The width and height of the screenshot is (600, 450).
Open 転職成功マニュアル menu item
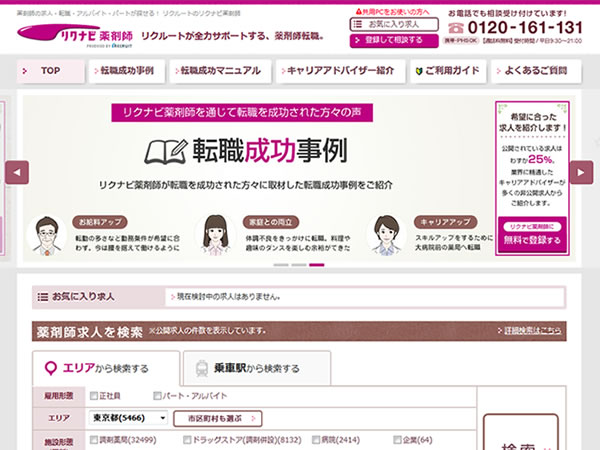220,71
